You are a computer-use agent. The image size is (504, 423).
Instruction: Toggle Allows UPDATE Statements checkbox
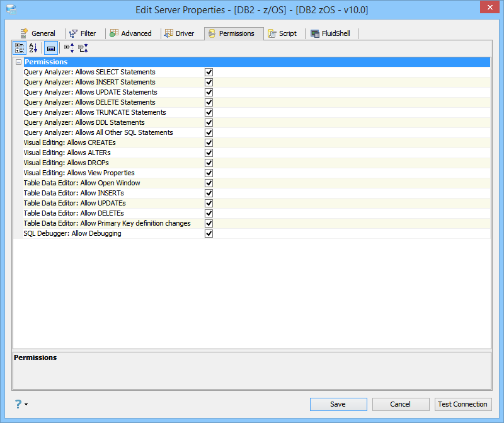[209, 92]
